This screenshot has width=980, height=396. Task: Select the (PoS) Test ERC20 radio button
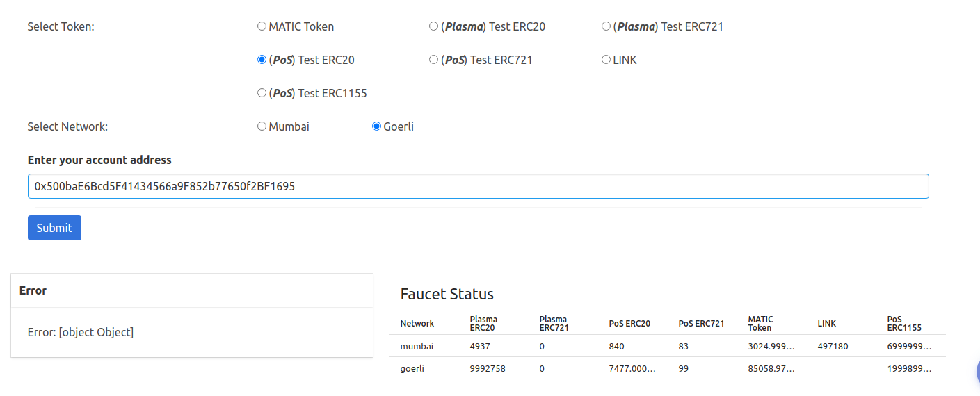pos(262,60)
